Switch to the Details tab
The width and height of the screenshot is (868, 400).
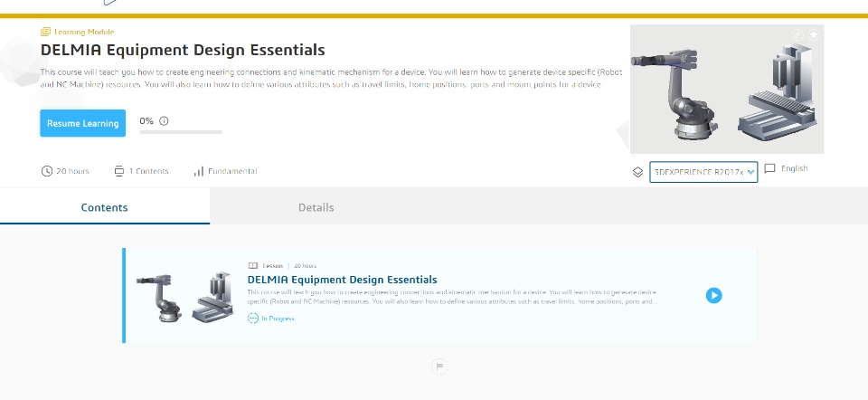coord(316,207)
